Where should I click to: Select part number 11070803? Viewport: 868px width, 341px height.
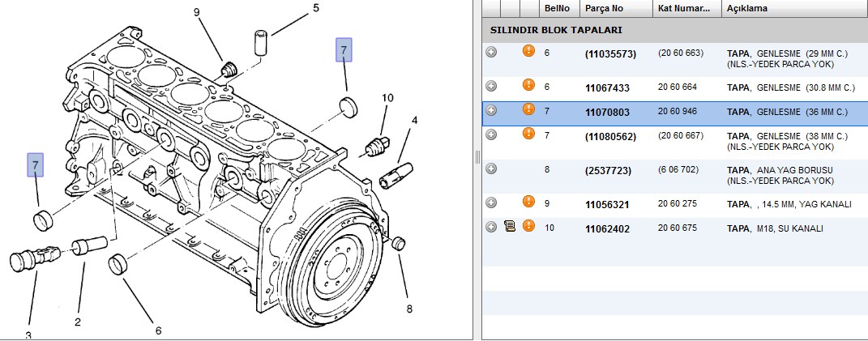607,113
